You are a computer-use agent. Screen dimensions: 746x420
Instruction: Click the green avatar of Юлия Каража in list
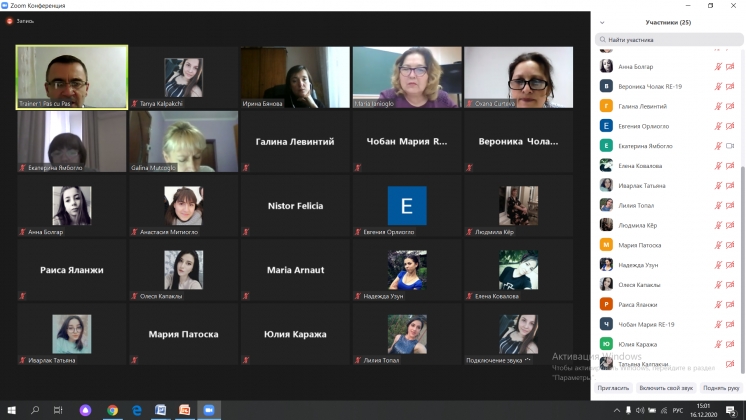click(x=606, y=344)
